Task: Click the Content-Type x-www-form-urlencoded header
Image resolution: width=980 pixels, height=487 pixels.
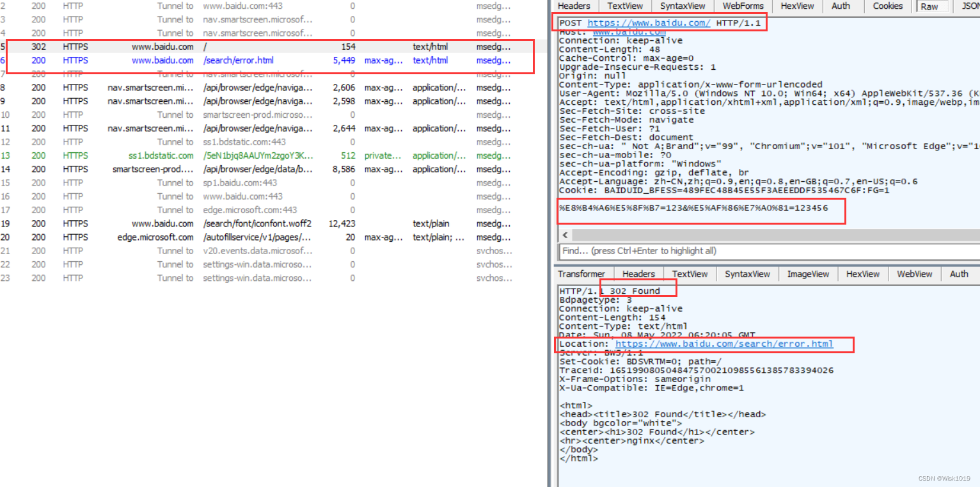Action: point(691,84)
